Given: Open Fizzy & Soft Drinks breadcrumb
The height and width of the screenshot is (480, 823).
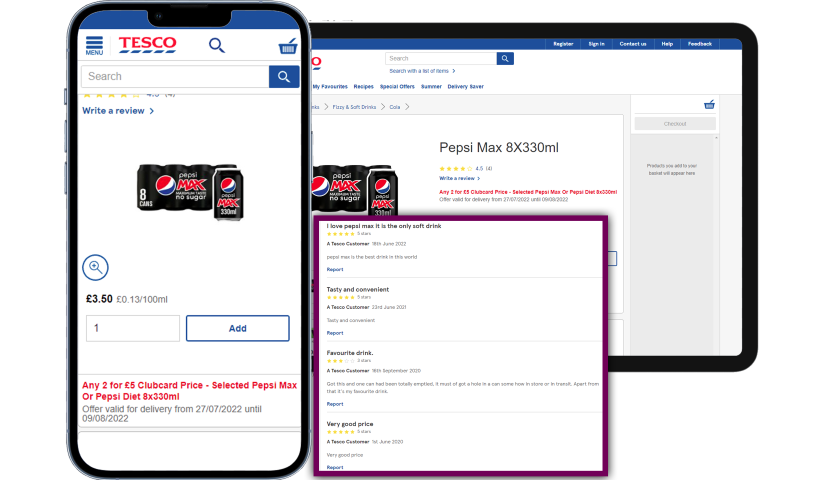Looking at the screenshot, I should 354,107.
